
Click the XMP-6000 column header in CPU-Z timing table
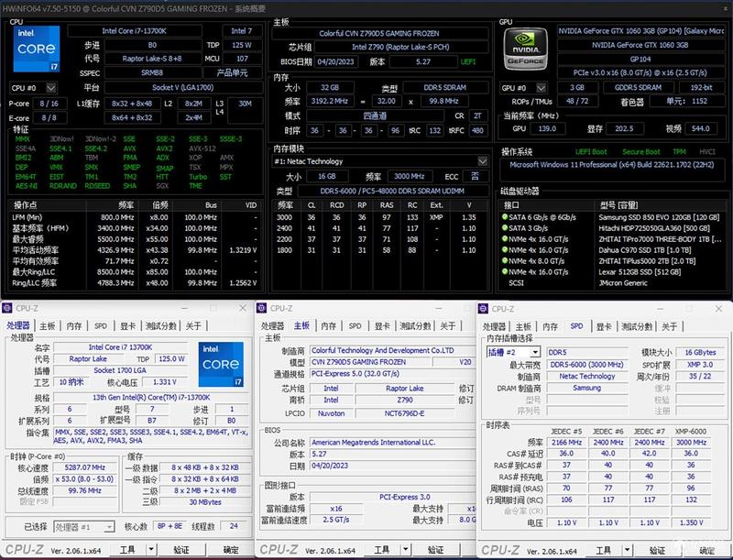click(691, 432)
